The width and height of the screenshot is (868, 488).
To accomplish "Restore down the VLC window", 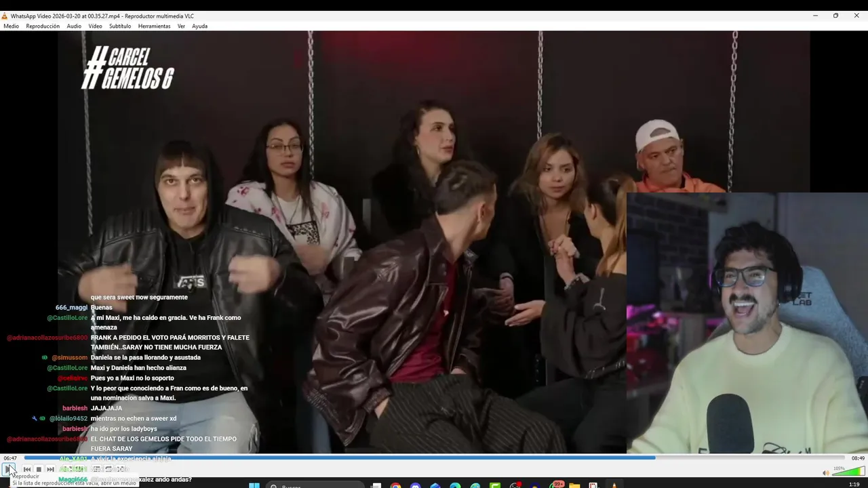I will (835, 16).
